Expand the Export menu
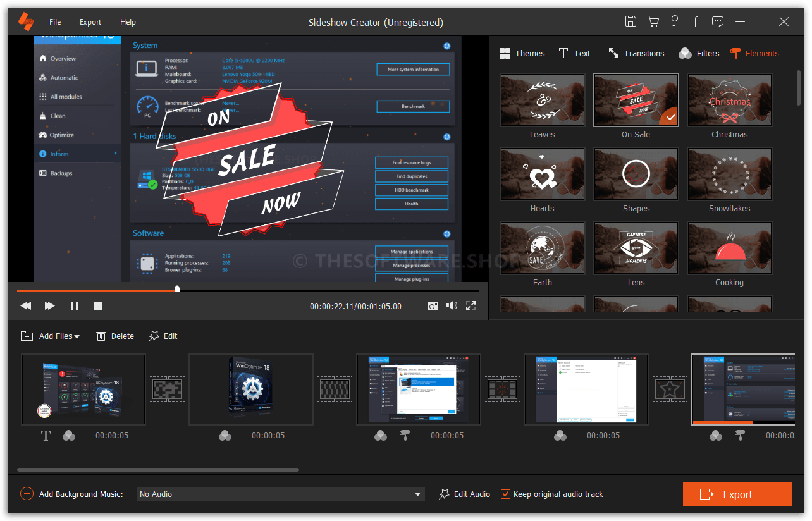 pyautogui.click(x=90, y=21)
